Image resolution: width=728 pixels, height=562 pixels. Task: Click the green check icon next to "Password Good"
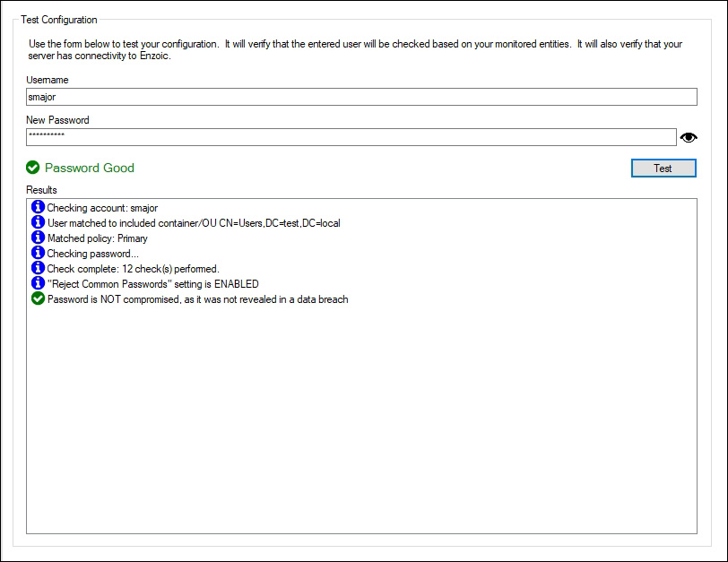33,168
